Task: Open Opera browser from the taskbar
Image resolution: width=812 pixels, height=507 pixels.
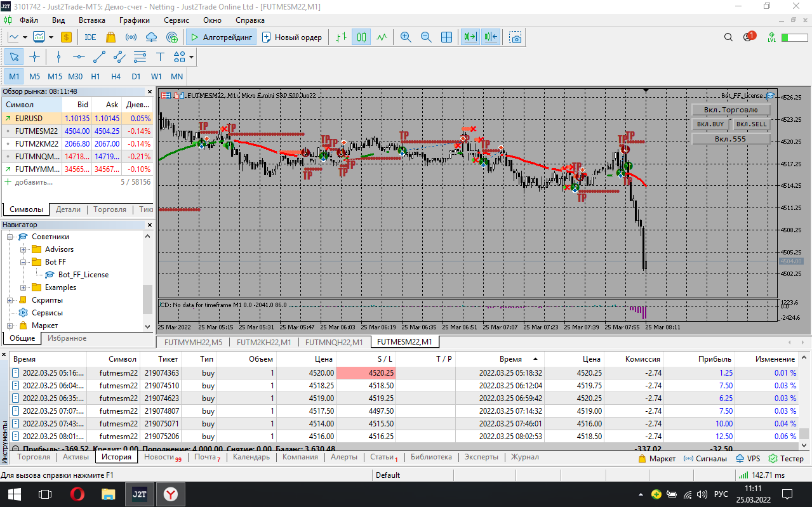Action: [77, 494]
